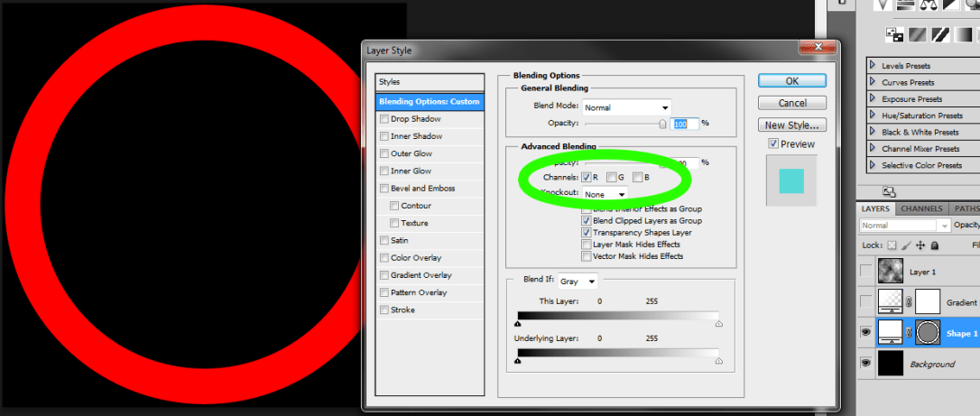Viewport: 980px width, 416px height.
Task: Click the lock position move icon
Action: pos(920,245)
